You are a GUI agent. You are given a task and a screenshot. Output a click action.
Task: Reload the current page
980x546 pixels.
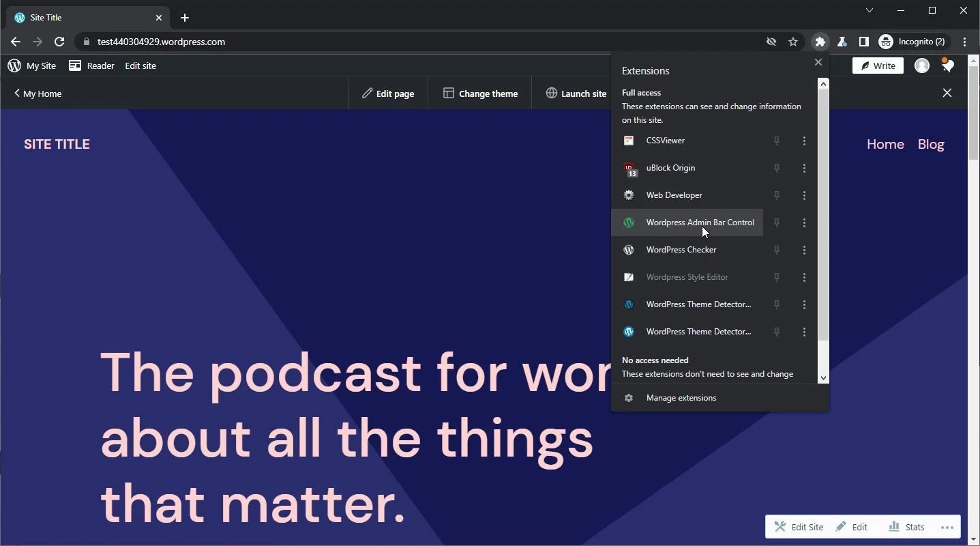tap(59, 42)
